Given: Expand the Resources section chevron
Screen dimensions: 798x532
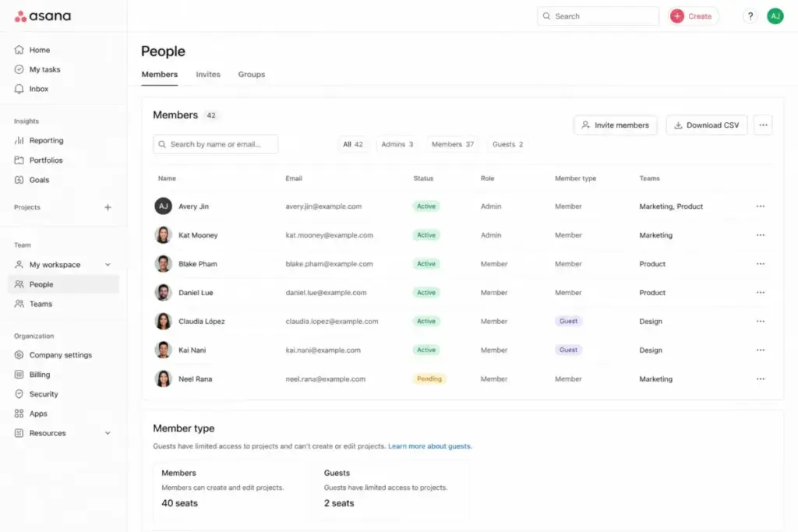Looking at the screenshot, I should pyautogui.click(x=108, y=433).
